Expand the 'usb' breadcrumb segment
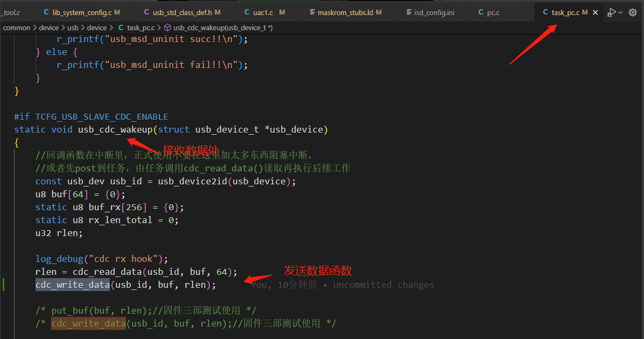The width and height of the screenshot is (644, 339). click(73, 27)
